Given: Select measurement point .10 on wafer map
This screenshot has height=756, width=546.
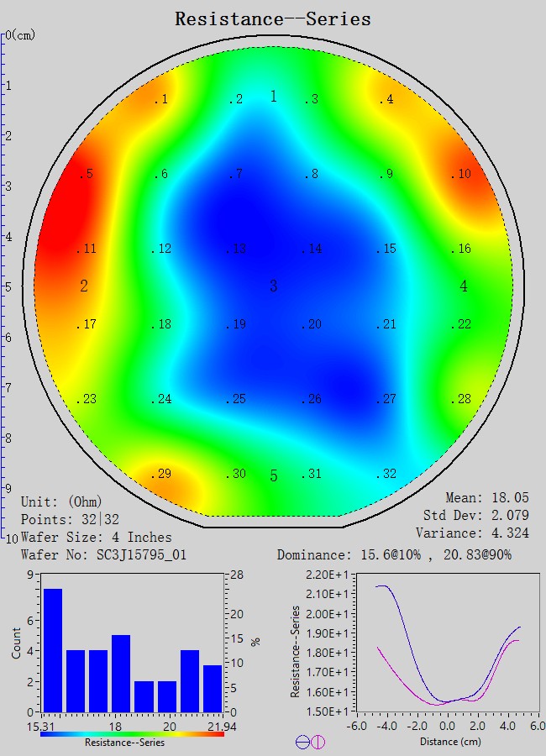Looking at the screenshot, I should tap(460, 175).
